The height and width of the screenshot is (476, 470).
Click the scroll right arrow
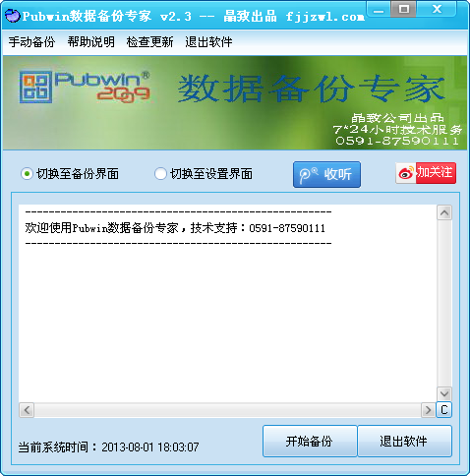428,410
